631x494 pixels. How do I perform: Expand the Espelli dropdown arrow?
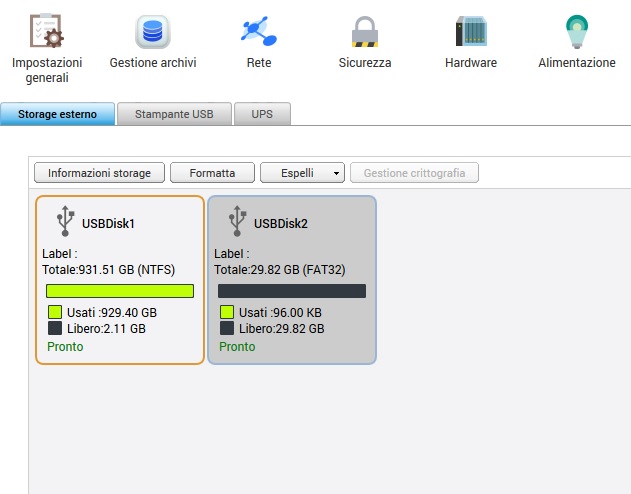336,173
